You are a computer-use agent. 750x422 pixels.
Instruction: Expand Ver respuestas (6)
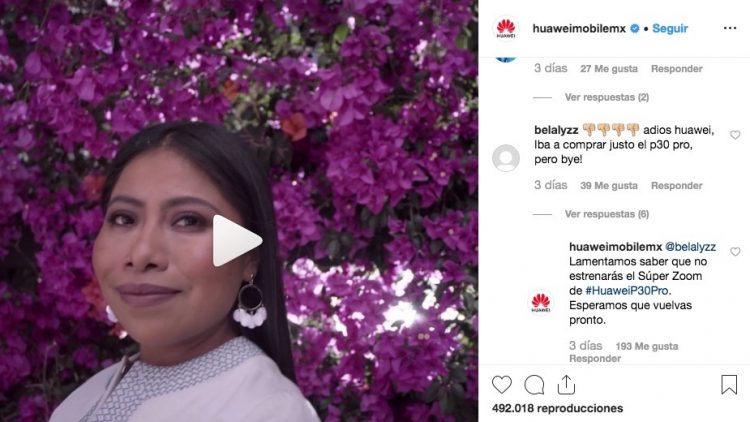[x=607, y=214]
